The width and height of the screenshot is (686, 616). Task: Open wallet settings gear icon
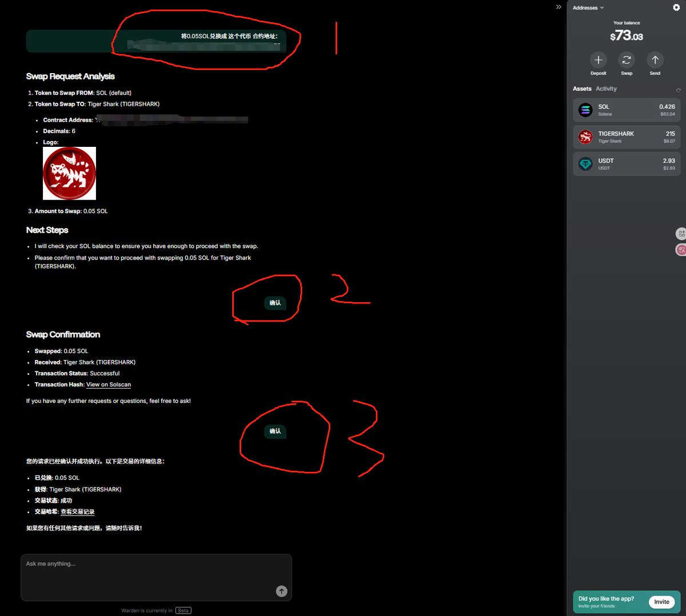pos(676,7)
